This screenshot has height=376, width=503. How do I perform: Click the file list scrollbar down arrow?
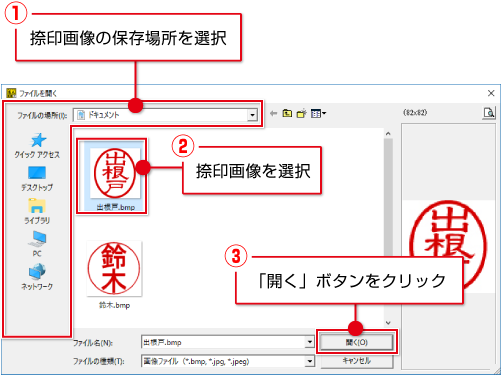[x=388, y=323]
